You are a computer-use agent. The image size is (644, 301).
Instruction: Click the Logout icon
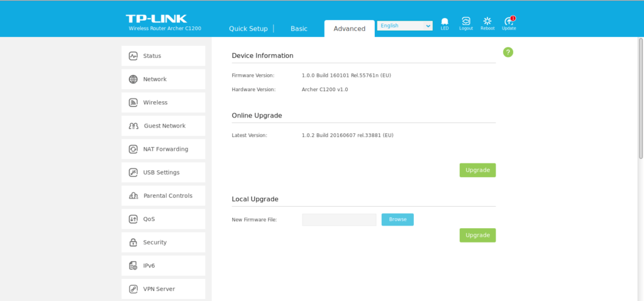(465, 22)
